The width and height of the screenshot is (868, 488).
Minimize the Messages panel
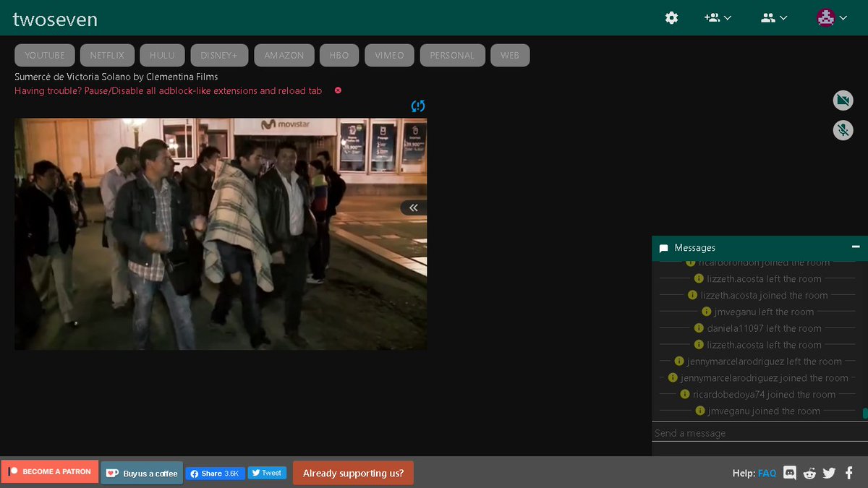tap(856, 247)
